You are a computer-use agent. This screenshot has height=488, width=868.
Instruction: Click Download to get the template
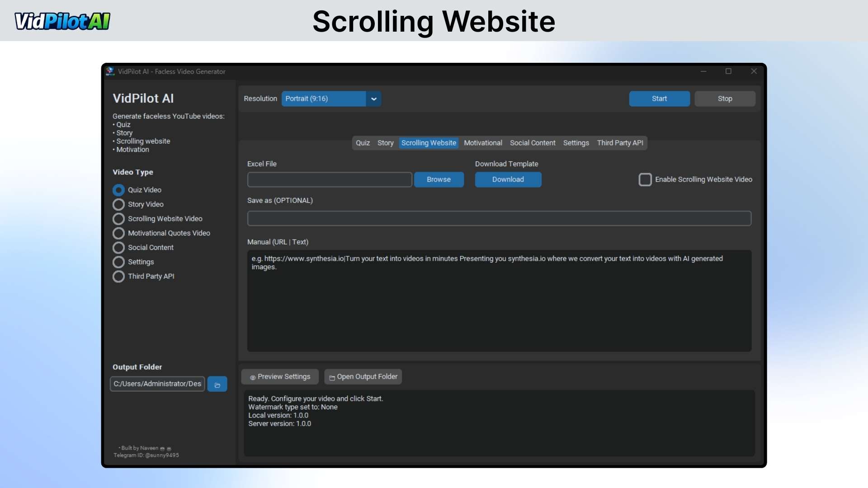point(508,179)
